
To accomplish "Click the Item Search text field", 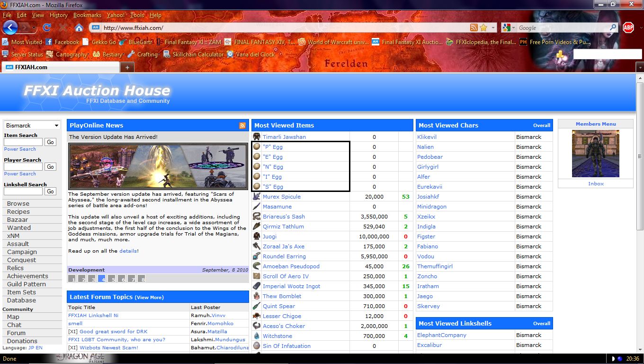I will pos(23,142).
